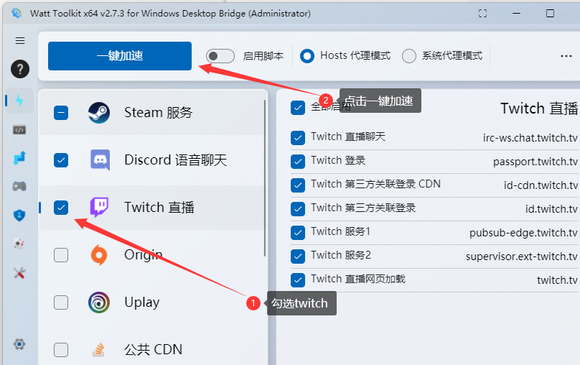580x365 pixels.
Task: Uncheck the Discord 语音聊天 checkbox
Action: 61,160
